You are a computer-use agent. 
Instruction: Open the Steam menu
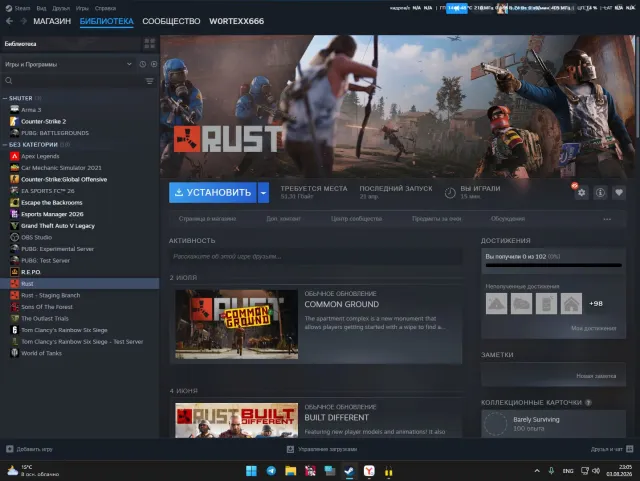18,8
